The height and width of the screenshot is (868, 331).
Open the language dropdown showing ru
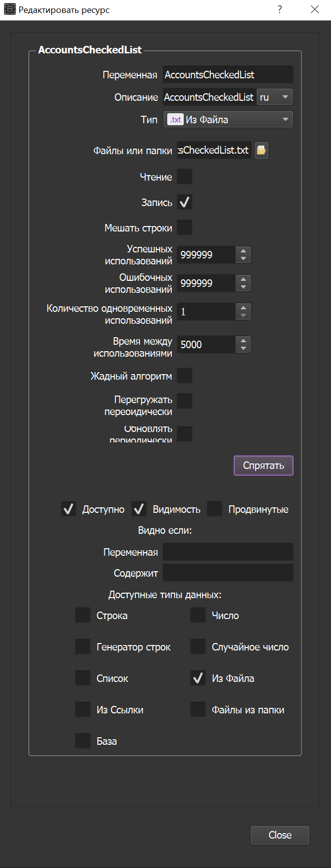(275, 97)
